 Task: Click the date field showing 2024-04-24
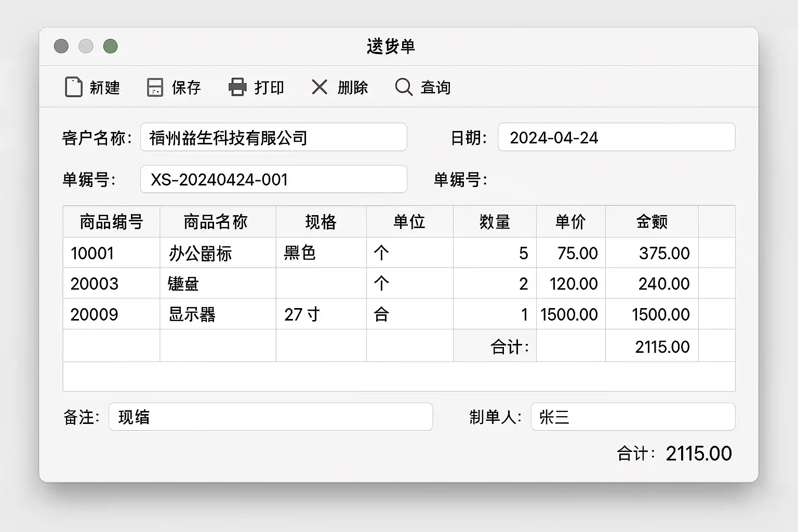click(x=616, y=138)
